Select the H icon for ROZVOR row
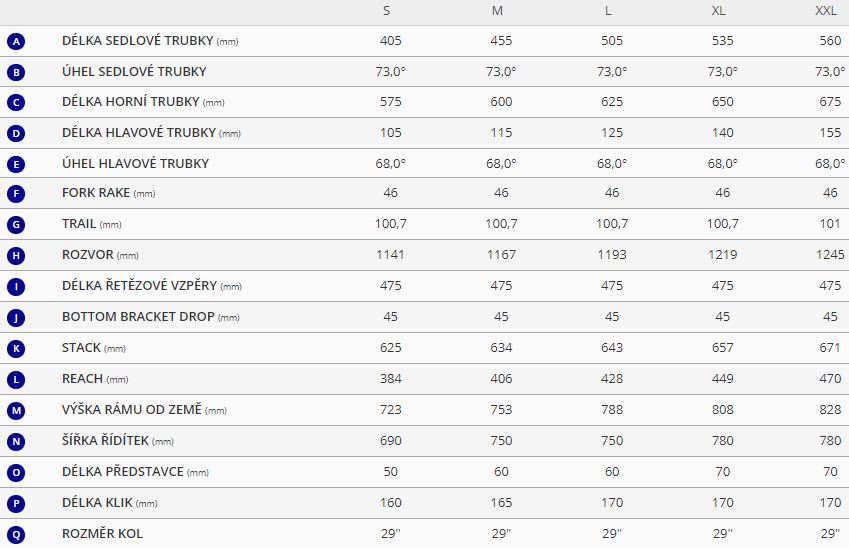 click(16, 256)
